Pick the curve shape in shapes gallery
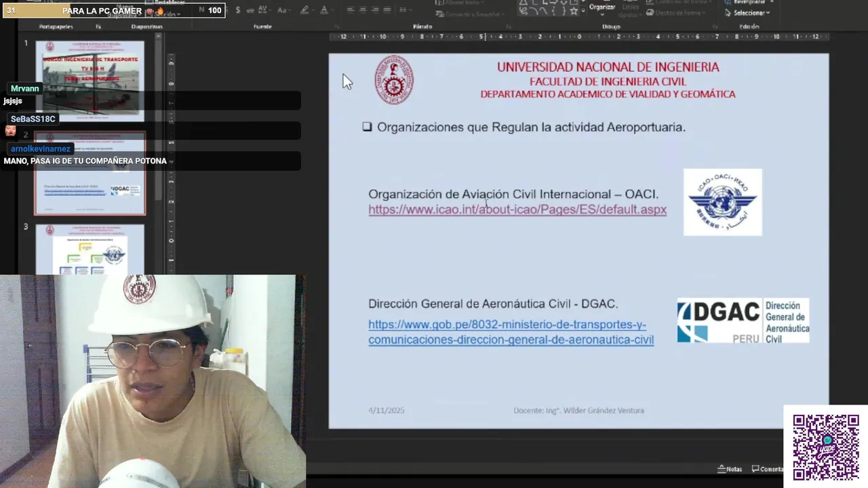868x488 pixels. click(542, 11)
